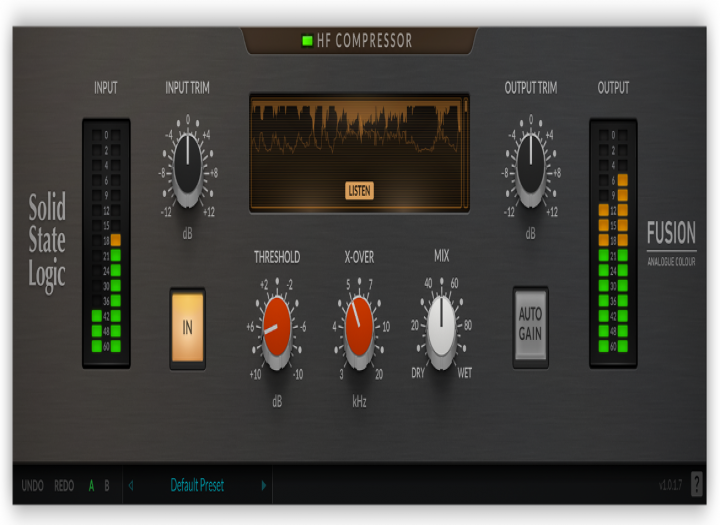Toggle the HF Compressor green power LED

point(307,41)
